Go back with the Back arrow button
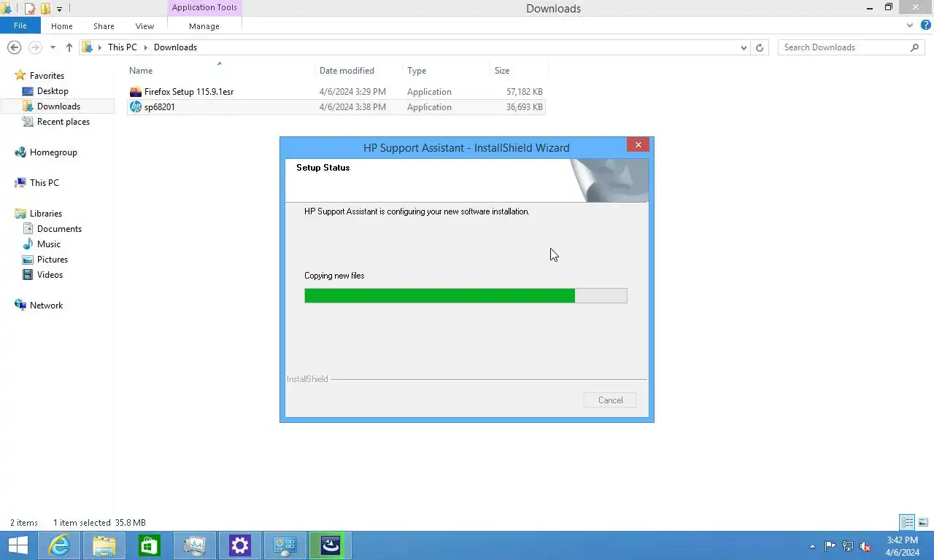934x560 pixels. (14, 47)
